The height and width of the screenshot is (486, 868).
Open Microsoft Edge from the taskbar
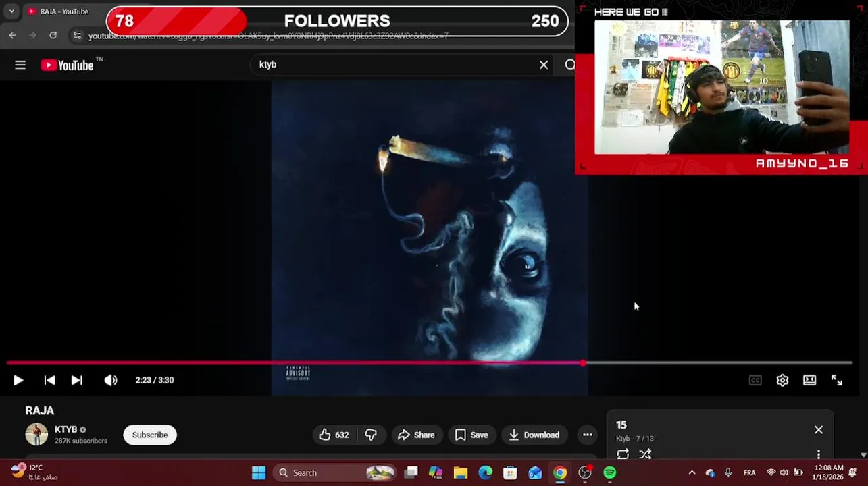486,473
